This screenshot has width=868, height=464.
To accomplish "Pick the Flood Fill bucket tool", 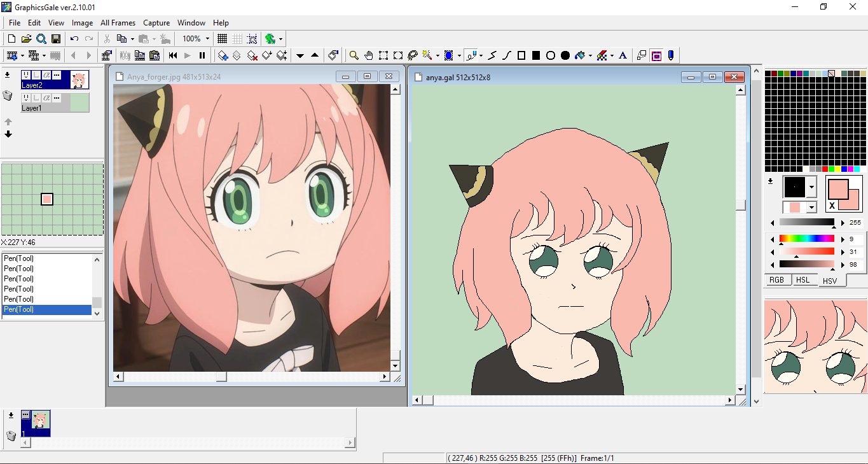I will coord(579,55).
